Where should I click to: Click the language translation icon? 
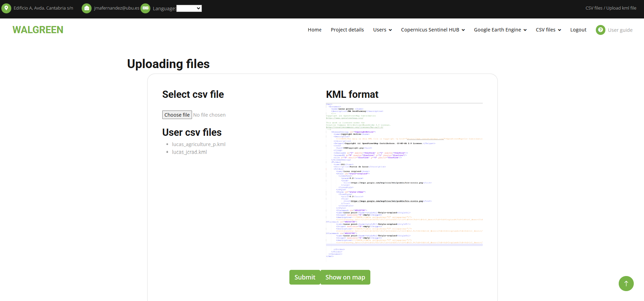pos(146,8)
